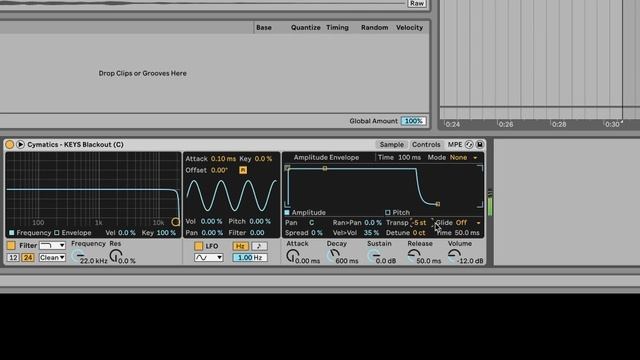Open the Glide Off dropdown
Screen dimensions: 640x360
click(x=468, y=222)
